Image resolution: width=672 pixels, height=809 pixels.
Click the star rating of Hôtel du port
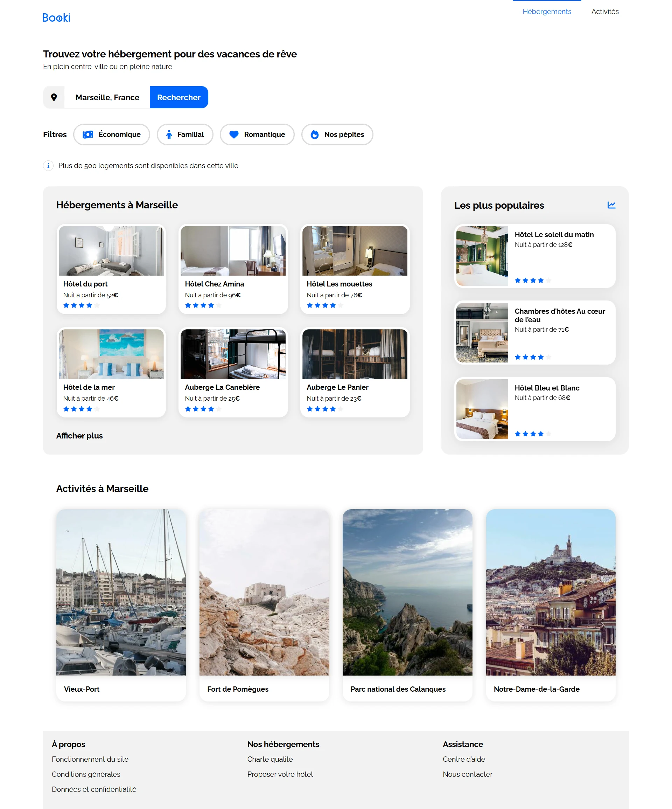pyautogui.click(x=81, y=305)
